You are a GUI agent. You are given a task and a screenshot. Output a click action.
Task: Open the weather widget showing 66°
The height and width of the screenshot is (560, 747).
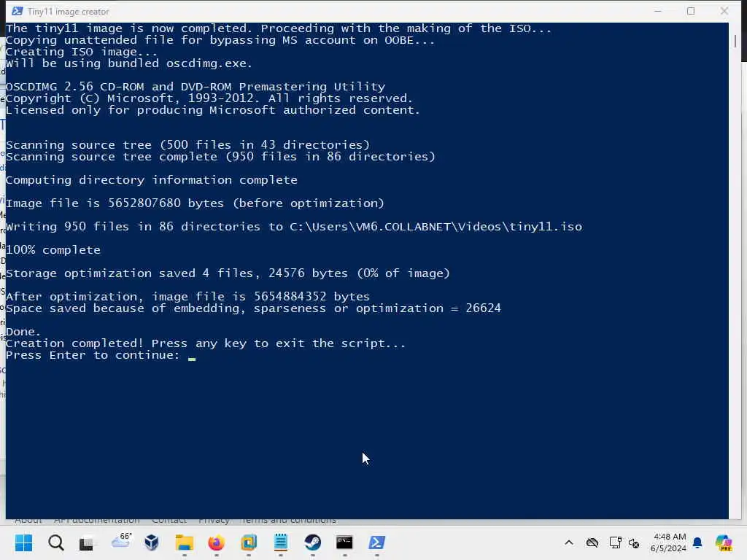(x=120, y=540)
